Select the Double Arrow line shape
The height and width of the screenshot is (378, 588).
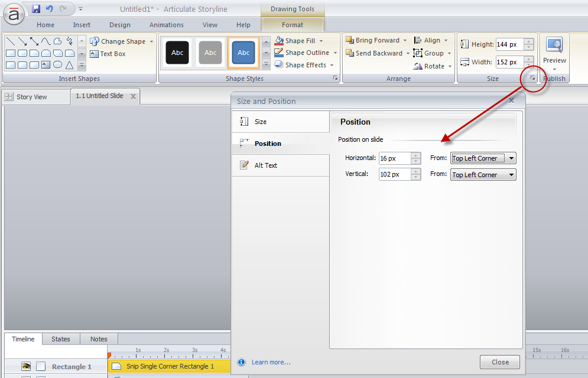pyautogui.click(x=34, y=41)
